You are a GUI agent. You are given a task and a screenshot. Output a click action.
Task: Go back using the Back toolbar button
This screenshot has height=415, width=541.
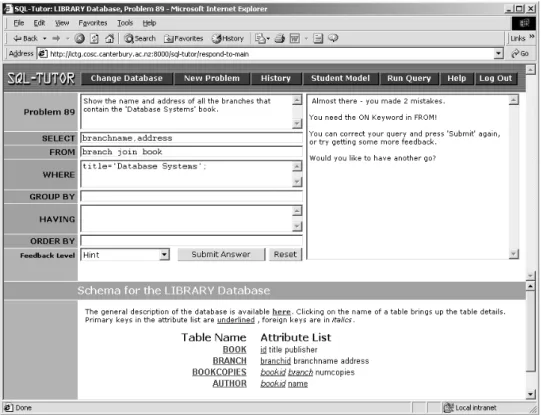point(25,38)
